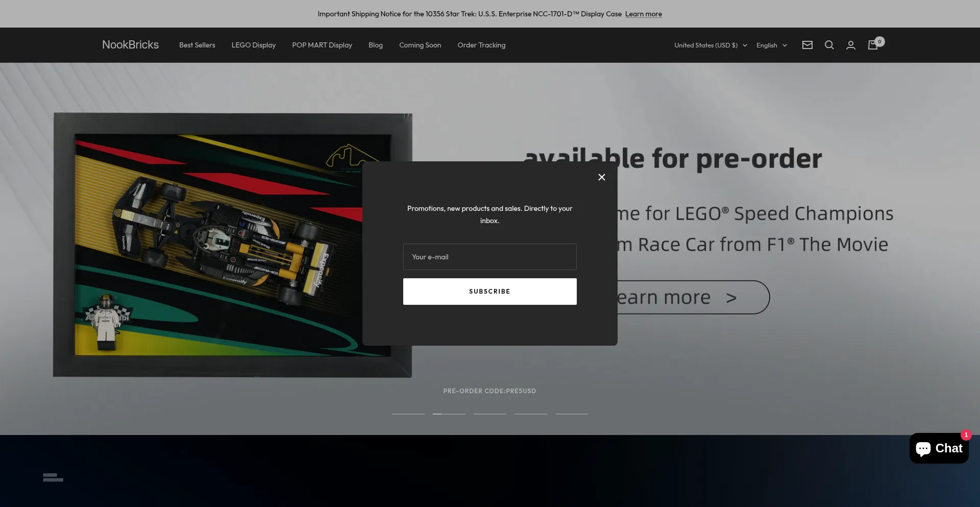Image resolution: width=980 pixels, height=507 pixels.
Task: Open the POP MART Display menu
Action: [x=322, y=45]
